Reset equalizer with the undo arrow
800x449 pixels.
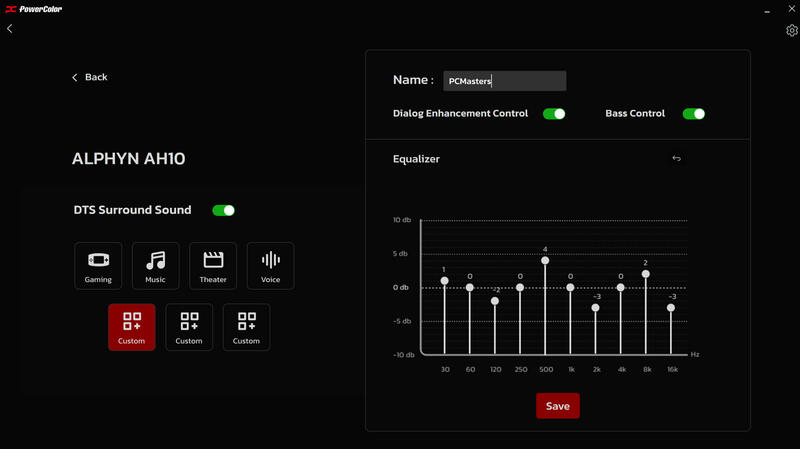point(677,159)
